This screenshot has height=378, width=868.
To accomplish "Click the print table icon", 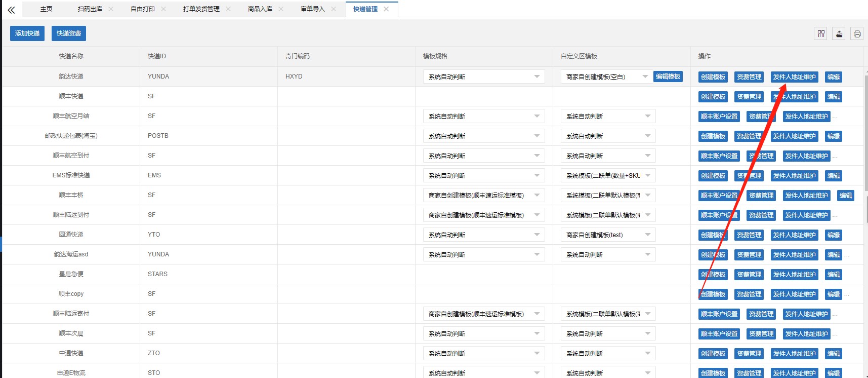I will [857, 34].
